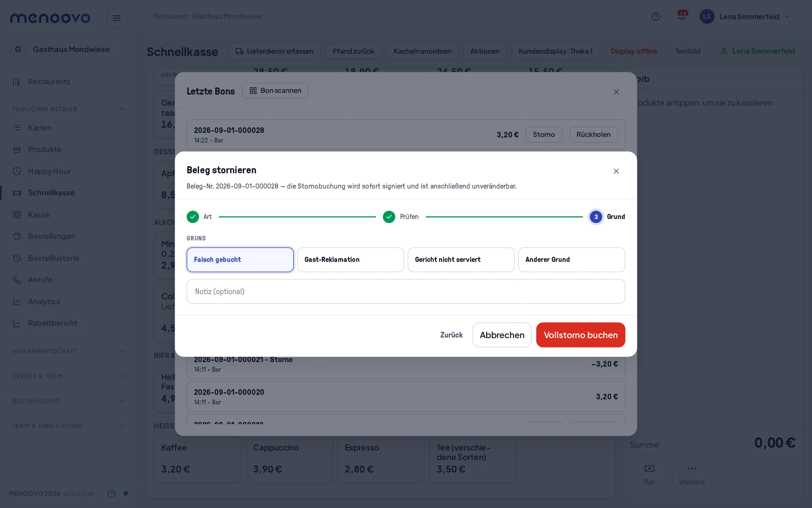Click the Bon scannen QR icon
Image resolution: width=812 pixels, height=508 pixels.
pos(253,91)
